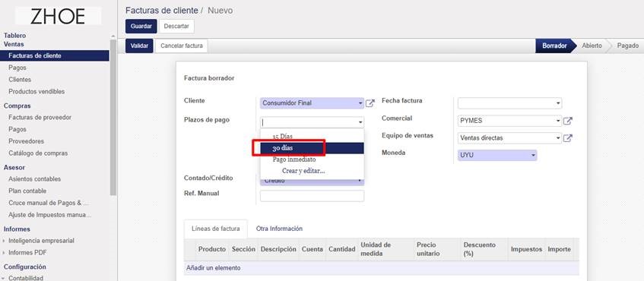Select 30 días payment term
This screenshot has width=644, height=281.
312,148
